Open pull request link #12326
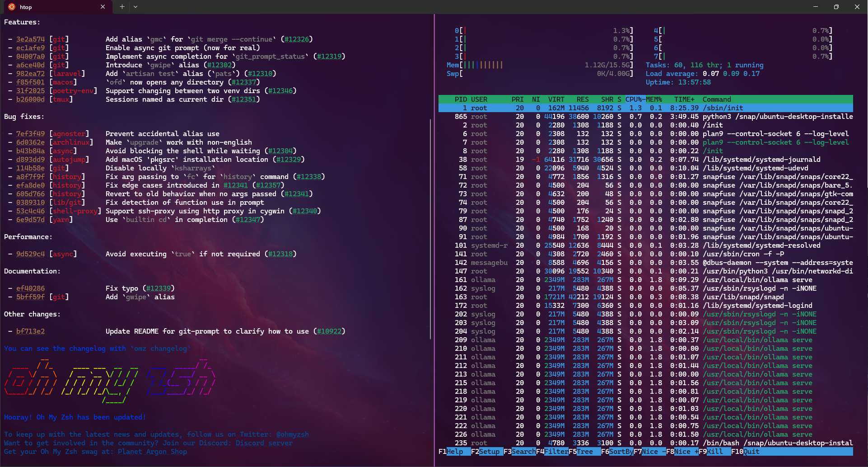Image resolution: width=868 pixels, height=467 pixels. 297,39
